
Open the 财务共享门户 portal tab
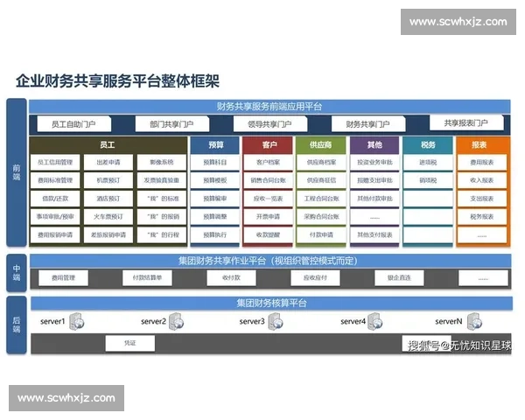click(368, 124)
